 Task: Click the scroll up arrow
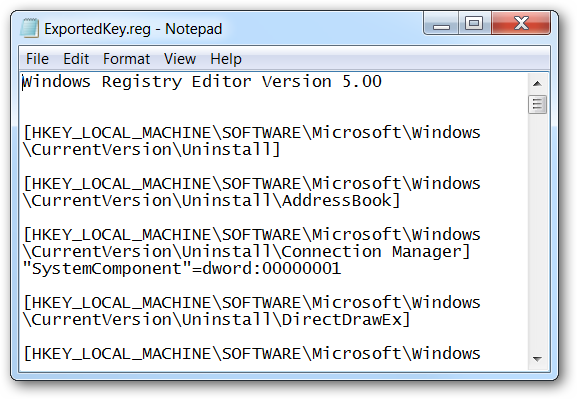(x=537, y=84)
